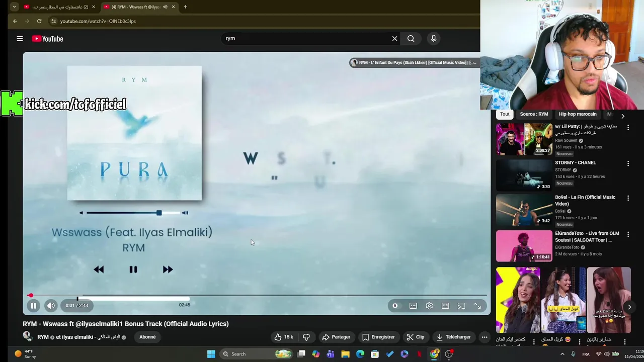Mute the RYM tab via its audio icon
Viewport: 644px width, 362px height.
(165, 7)
